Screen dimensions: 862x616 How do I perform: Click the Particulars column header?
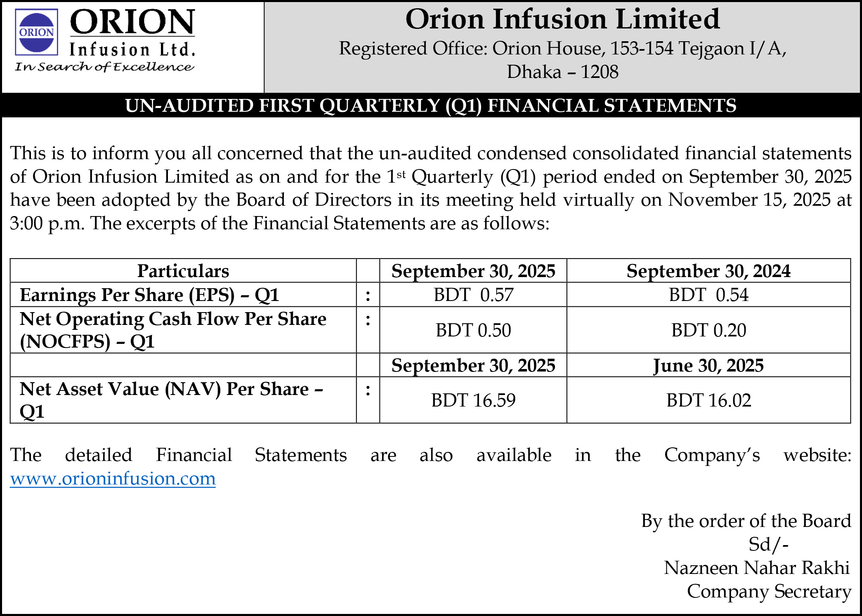183,271
